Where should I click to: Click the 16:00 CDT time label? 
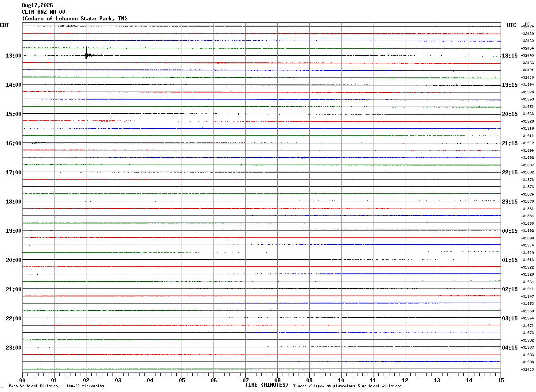[13, 143]
